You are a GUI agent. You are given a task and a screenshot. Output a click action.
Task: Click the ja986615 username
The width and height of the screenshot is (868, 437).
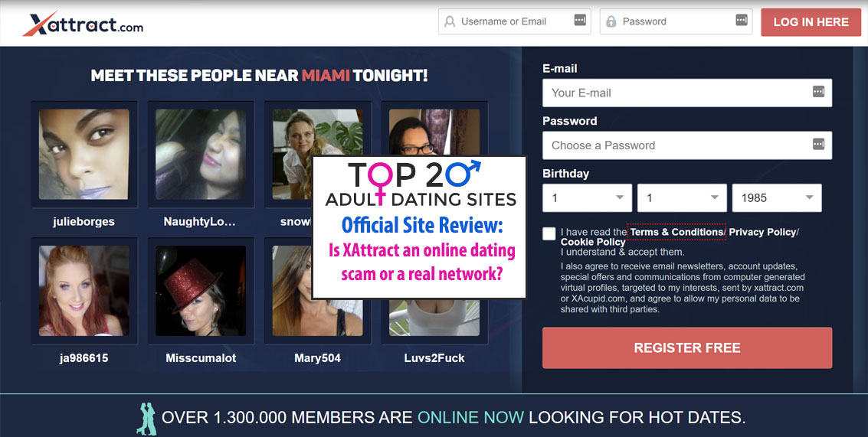(x=84, y=358)
